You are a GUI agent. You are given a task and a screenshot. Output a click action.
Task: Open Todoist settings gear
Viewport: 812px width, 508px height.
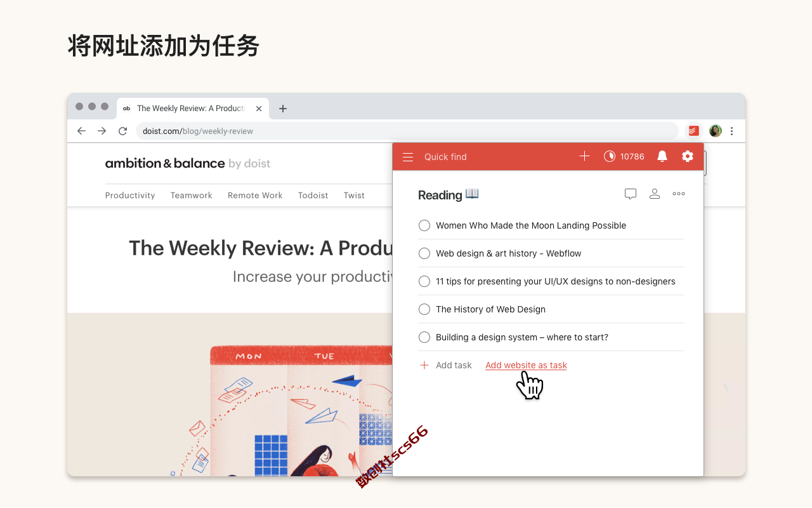pyautogui.click(x=688, y=156)
